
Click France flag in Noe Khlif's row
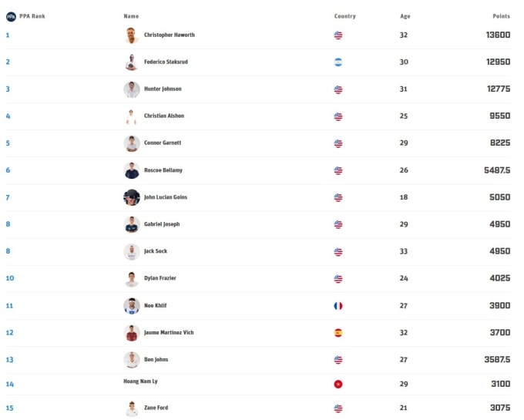click(x=338, y=306)
